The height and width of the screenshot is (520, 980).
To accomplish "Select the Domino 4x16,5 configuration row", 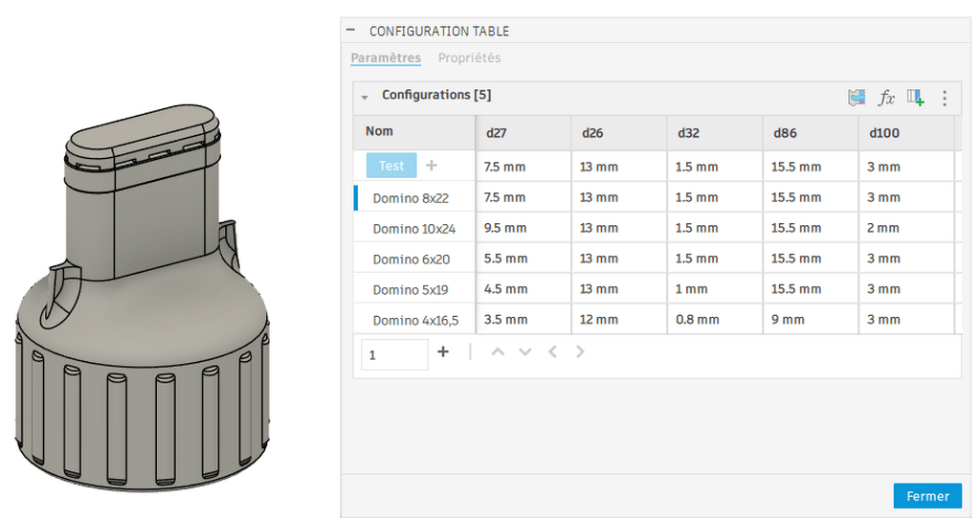I will (x=414, y=320).
